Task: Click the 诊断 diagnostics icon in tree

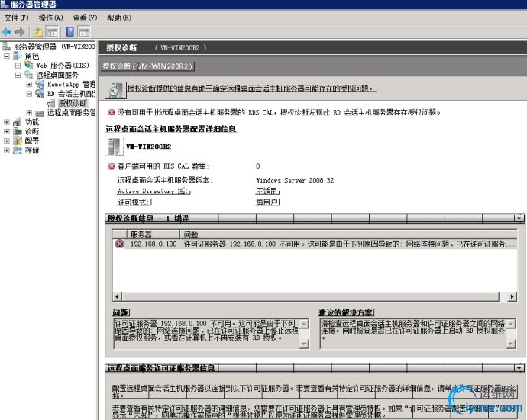Action: 18,131
